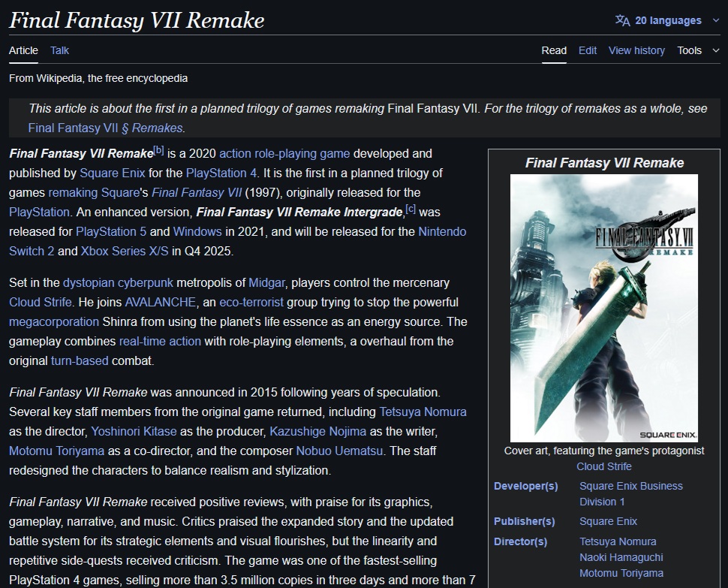This screenshot has height=588, width=728.
Task: Open Square Enix Business Division 1 link
Action: tap(630, 493)
